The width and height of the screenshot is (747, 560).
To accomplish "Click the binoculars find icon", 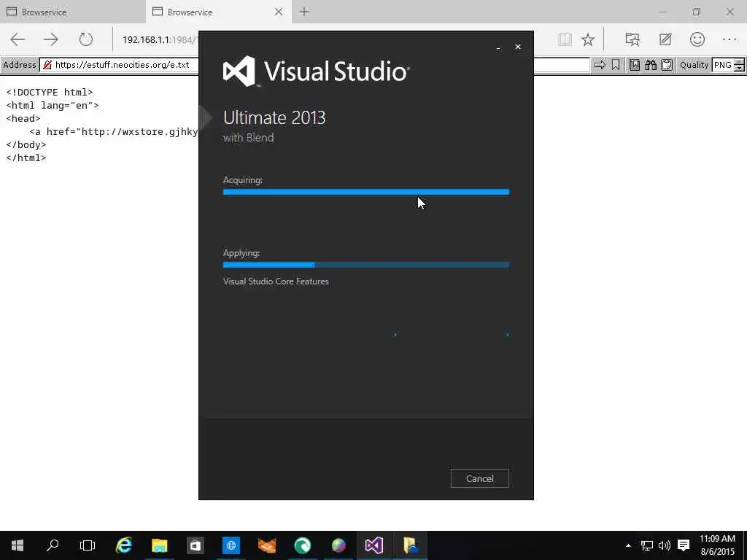I will pos(651,65).
